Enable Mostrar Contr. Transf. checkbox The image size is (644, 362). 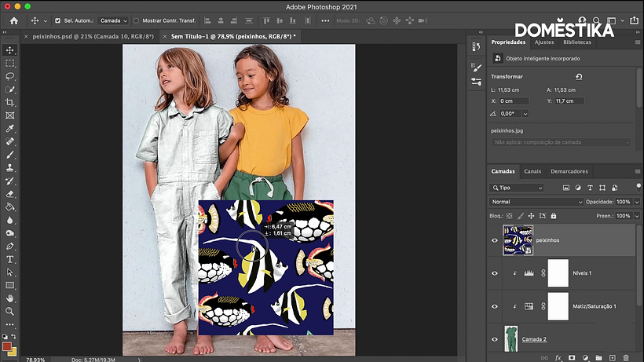(136, 20)
